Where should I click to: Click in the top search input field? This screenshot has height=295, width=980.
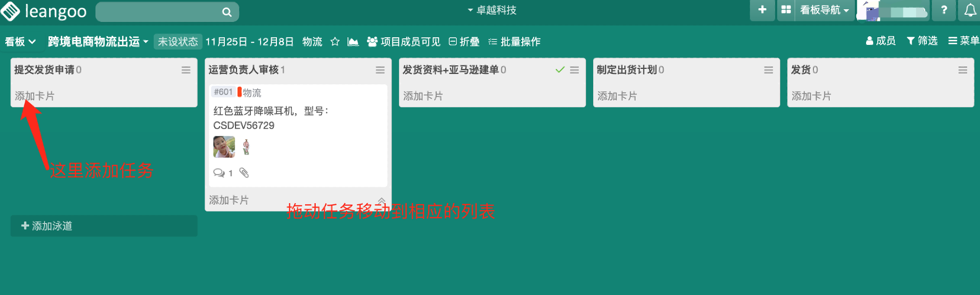click(158, 12)
